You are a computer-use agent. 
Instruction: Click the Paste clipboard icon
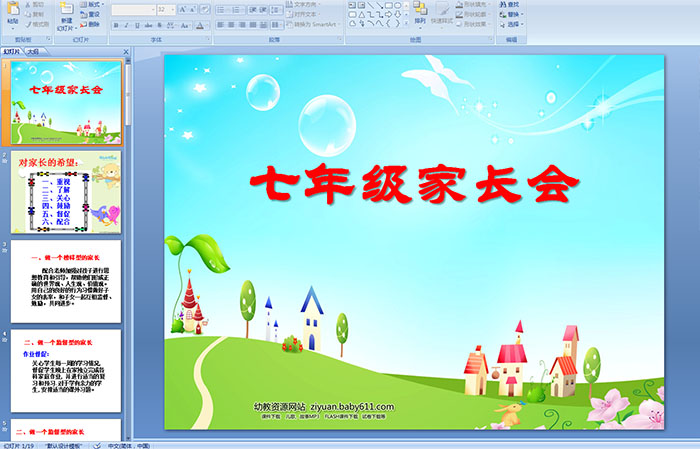tap(13, 9)
